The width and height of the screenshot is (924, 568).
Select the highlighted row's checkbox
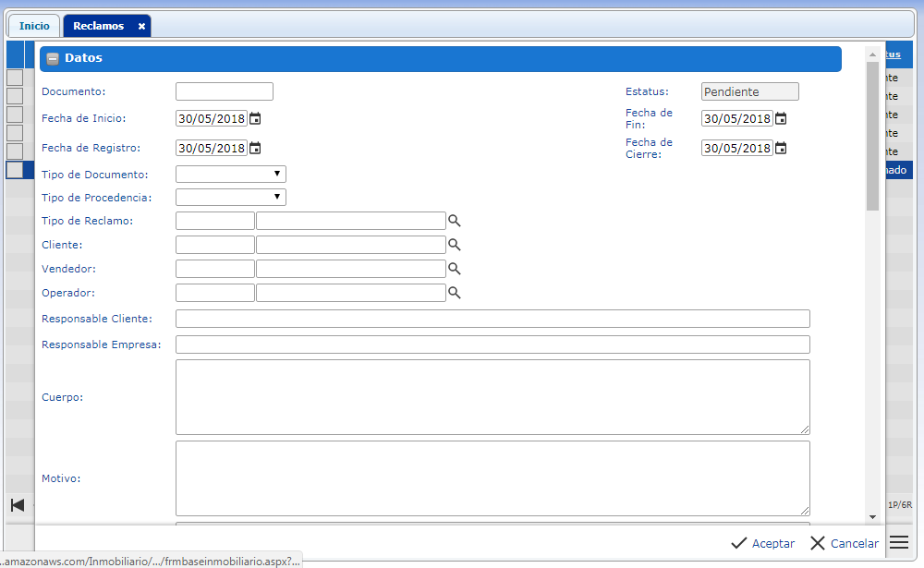click(15, 170)
